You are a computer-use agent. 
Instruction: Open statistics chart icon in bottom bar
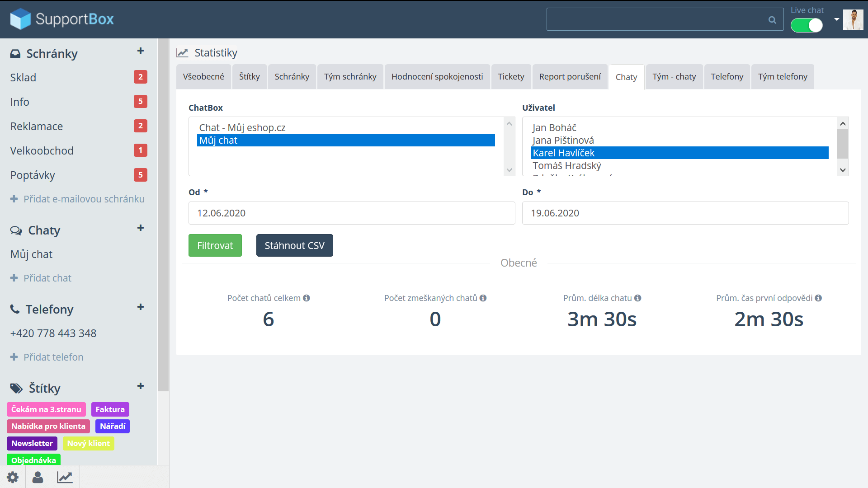65,477
